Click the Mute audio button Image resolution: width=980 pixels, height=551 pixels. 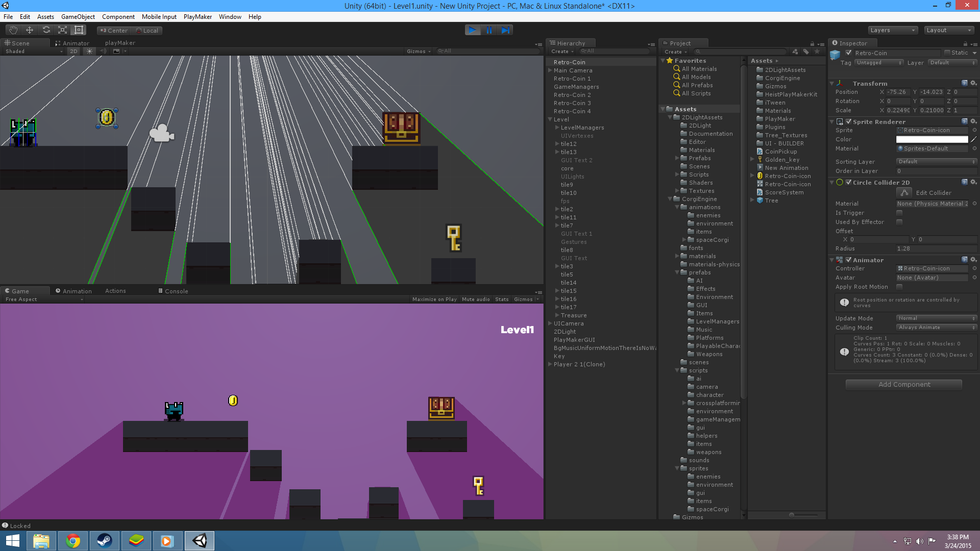(x=476, y=299)
